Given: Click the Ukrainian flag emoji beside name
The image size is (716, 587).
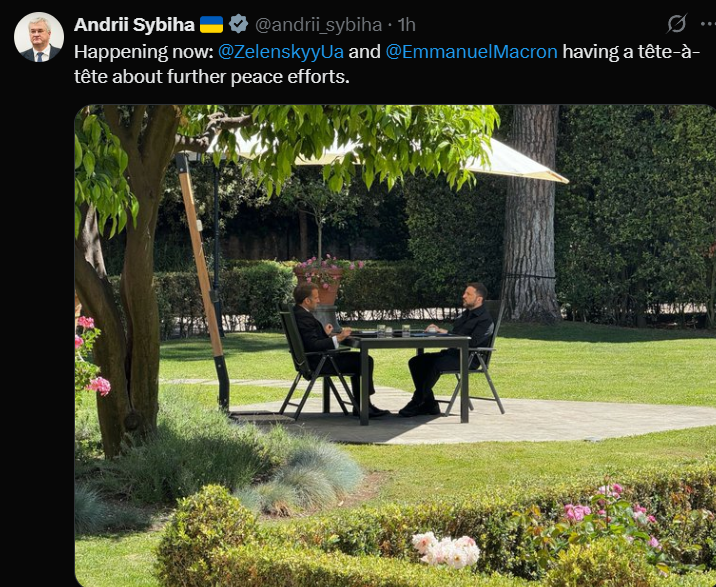Looking at the screenshot, I should pyautogui.click(x=211, y=25).
